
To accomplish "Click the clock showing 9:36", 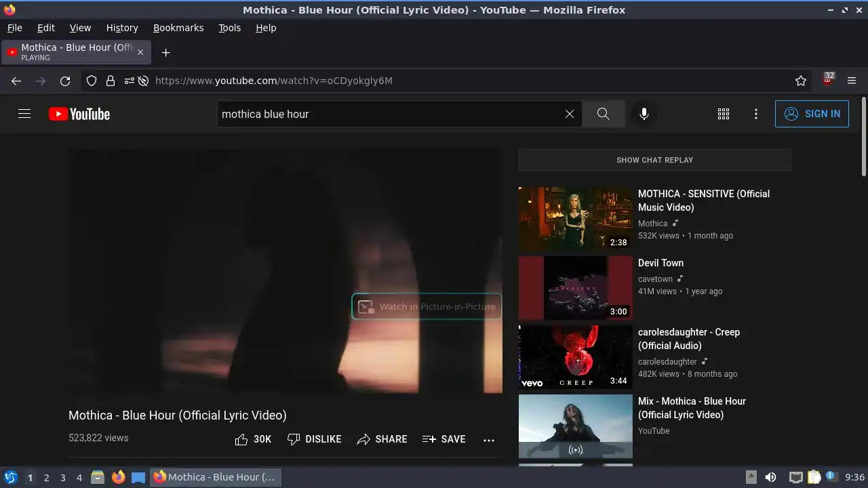I will click(855, 477).
